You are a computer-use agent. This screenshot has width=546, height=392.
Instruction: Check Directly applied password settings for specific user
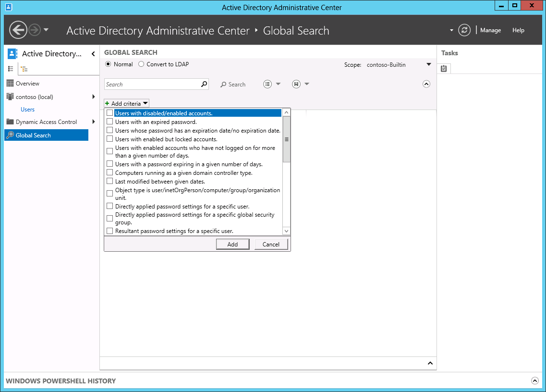109,206
